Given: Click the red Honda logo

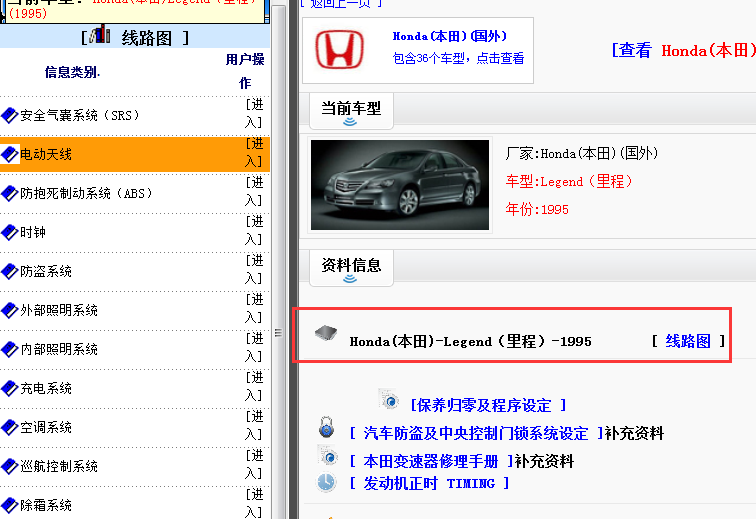Looking at the screenshot, I should click(x=339, y=49).
